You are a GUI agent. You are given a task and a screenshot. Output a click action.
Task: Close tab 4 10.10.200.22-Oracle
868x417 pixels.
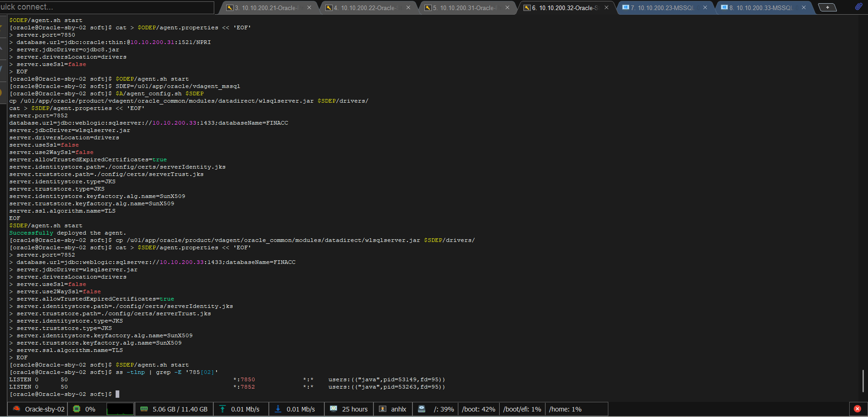tap(408, 8)
